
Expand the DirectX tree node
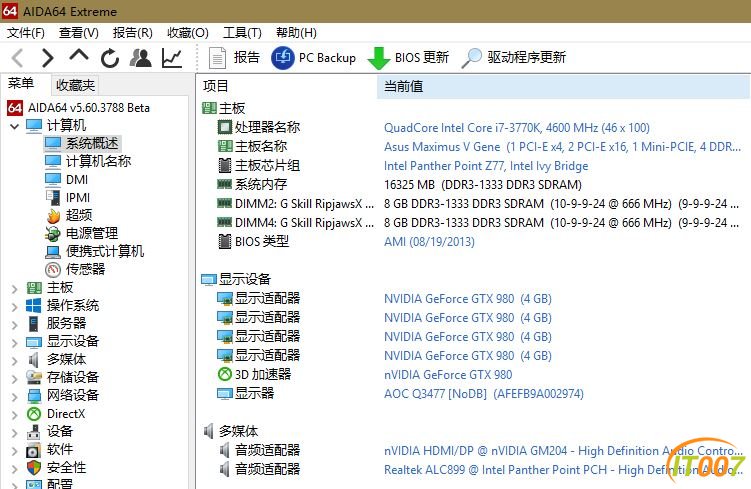pyautogui.click(x=14, y=415)
